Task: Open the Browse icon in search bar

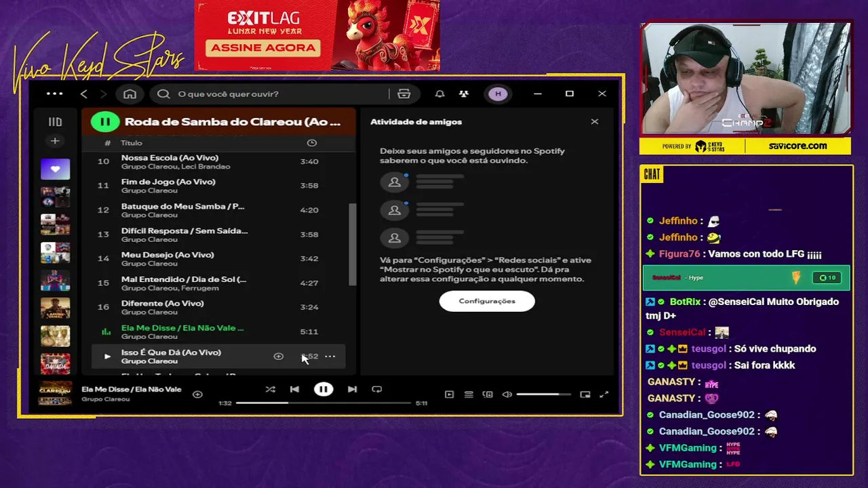Action: pyautogui.click(x=404, y=94)
